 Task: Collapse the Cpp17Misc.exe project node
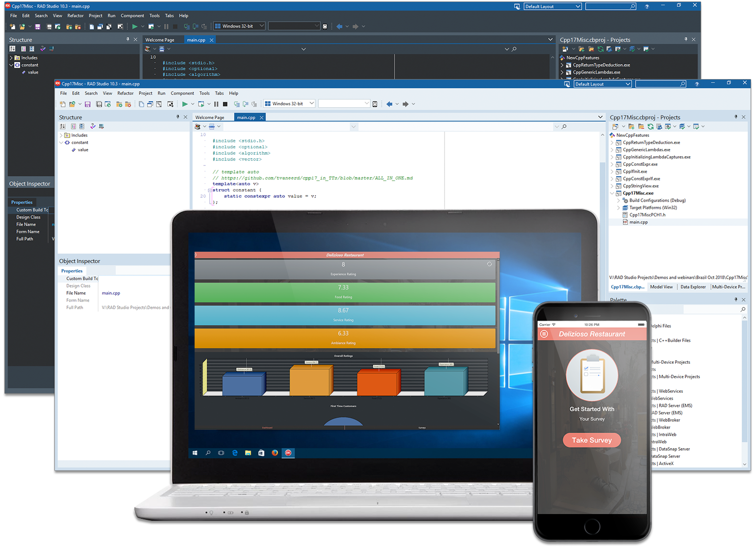[x=612, y=193]
